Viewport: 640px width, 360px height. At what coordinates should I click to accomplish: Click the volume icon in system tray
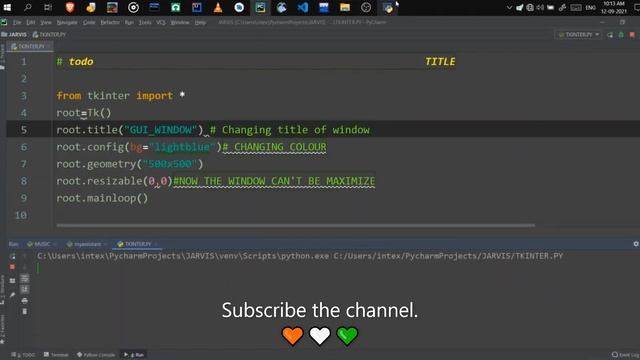pyautogui.click(x=540, y=7)
